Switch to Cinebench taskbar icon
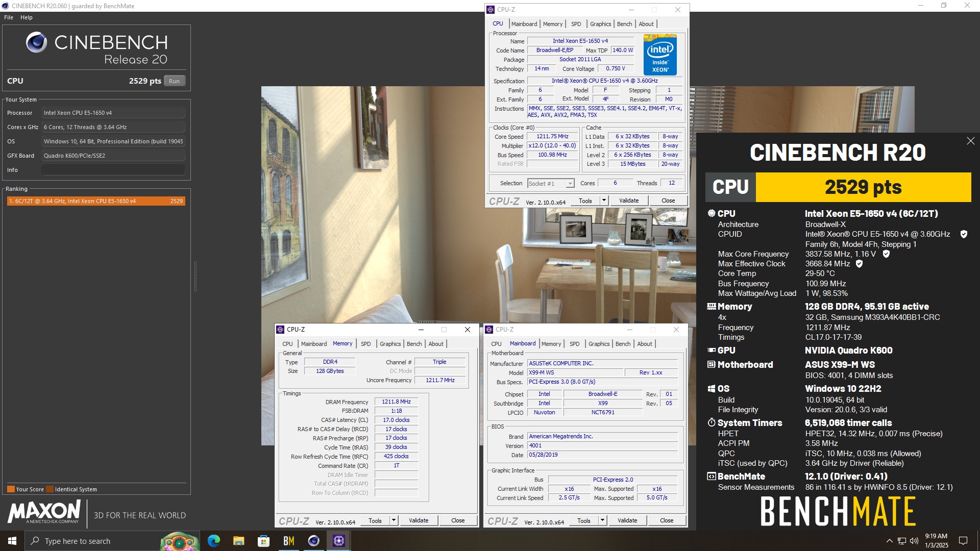This screenshot has height=551, width=980. (x=313, y=541)
